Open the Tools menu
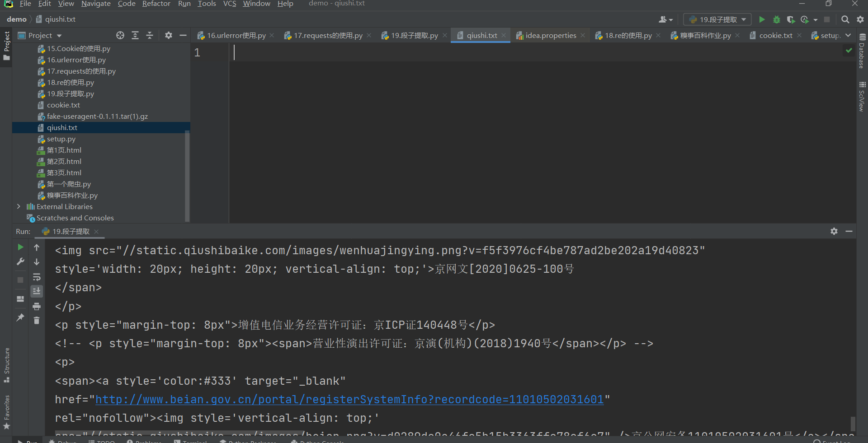The width and height of the screenshot is (868, 443). click(x=207, y=4)
